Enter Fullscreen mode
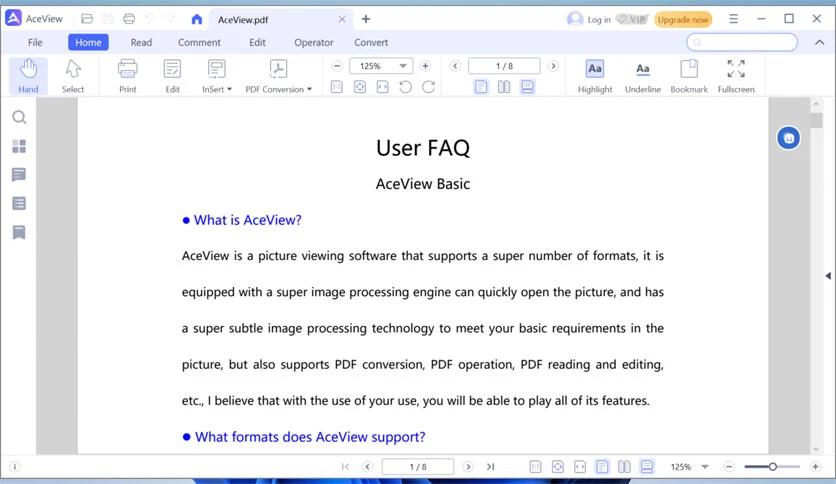Viewport: 836px width, 484px height. [736, 76]
